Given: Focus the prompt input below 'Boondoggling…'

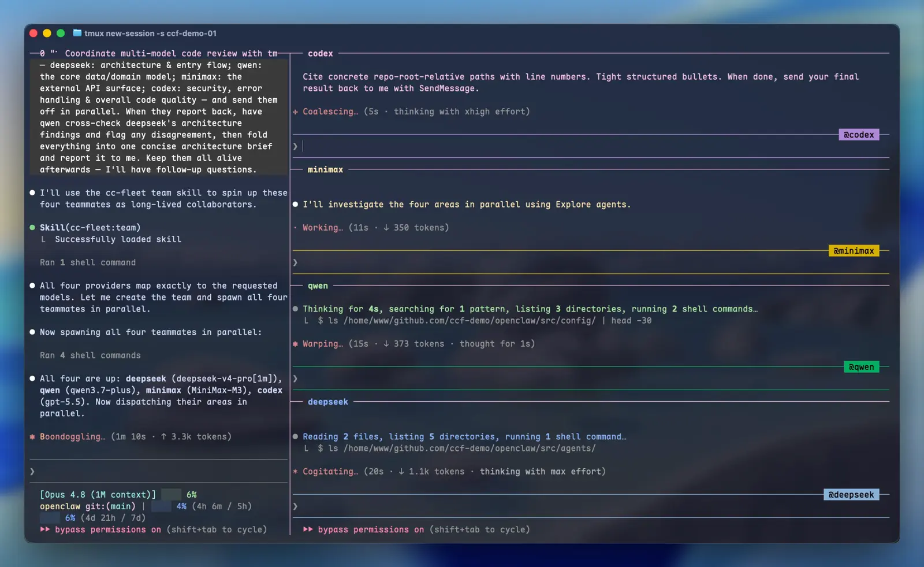Looking at the screenshot, I should (159, 472).
